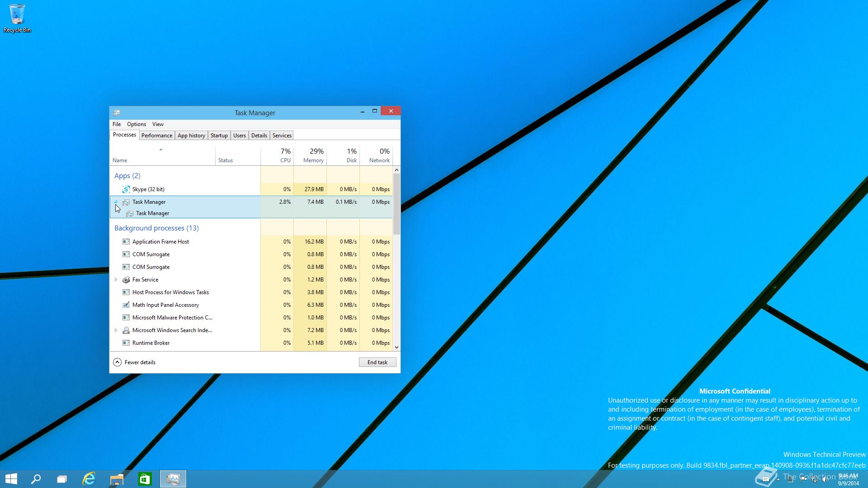
Task: Open the touch keyboard tray icon
Action: click(x=766, y=479)
